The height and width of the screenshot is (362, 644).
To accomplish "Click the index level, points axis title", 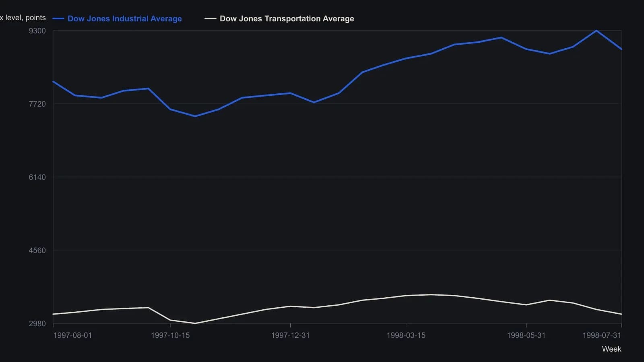I will (x=23, y=18).
